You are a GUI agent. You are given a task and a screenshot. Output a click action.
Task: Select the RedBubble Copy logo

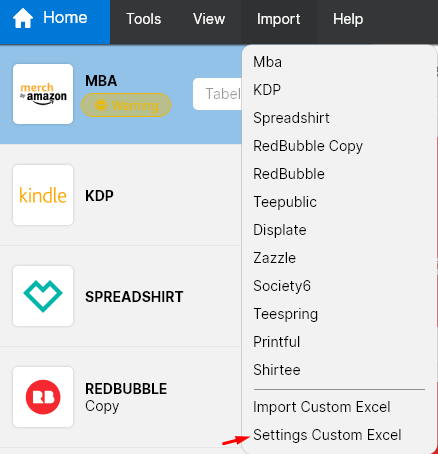(43, 397)
